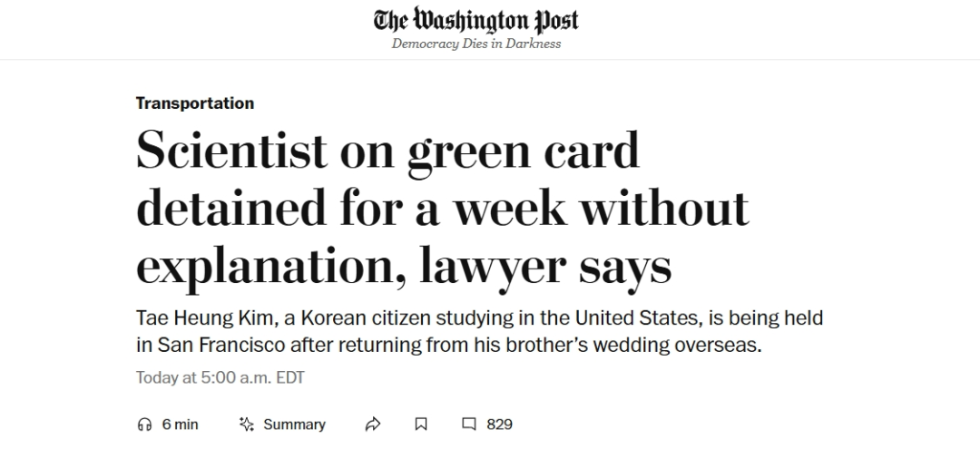Viewport: 980px width, 459px height.
Task: Click The Washington Post masthead logo
Action: 476,21
